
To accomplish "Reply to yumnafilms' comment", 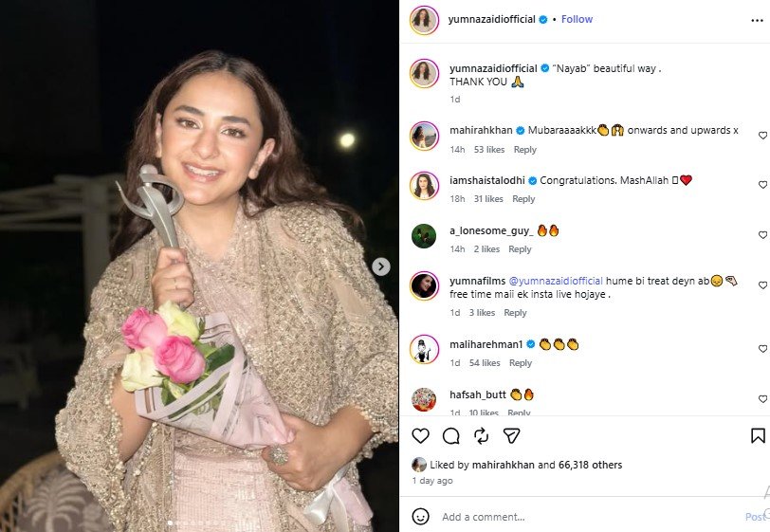I will click(x=515, y=313).
